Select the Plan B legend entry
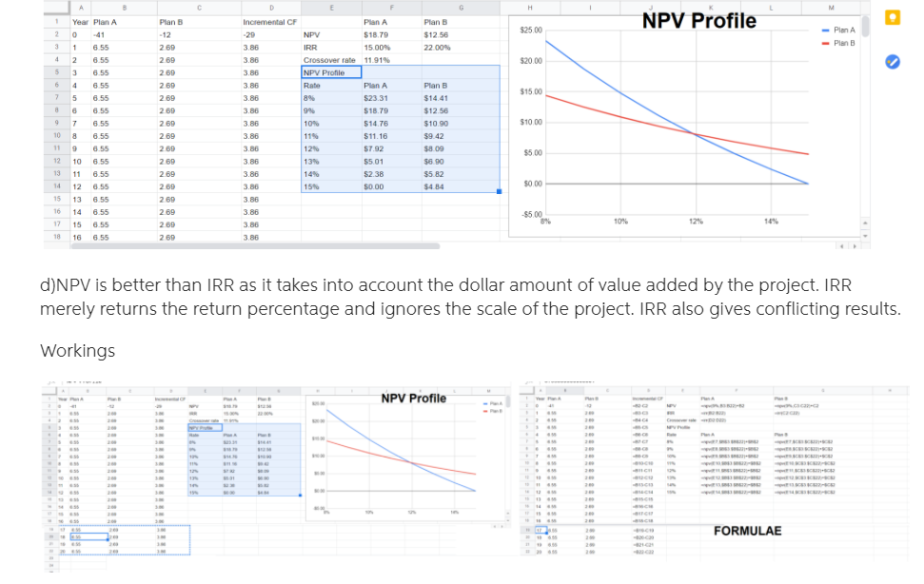This screenshot has height=584, width=924. (x=843, y=43)
